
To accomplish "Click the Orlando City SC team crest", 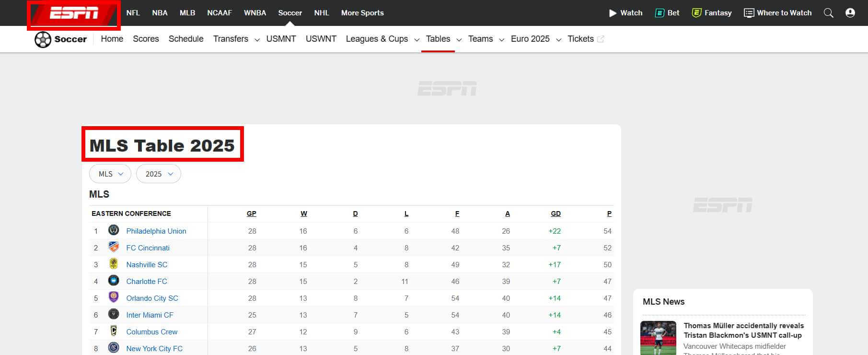I will pyautogui.click(x=114, y=297).
